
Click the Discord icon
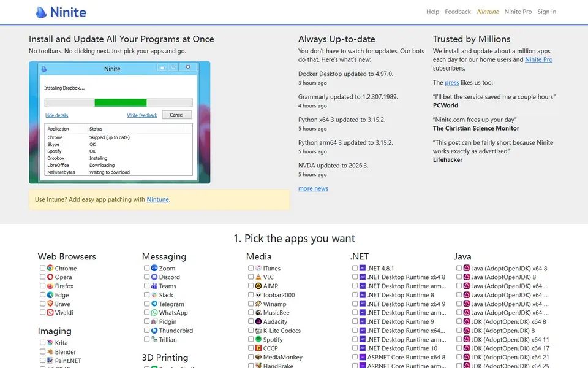click(154, 277)
